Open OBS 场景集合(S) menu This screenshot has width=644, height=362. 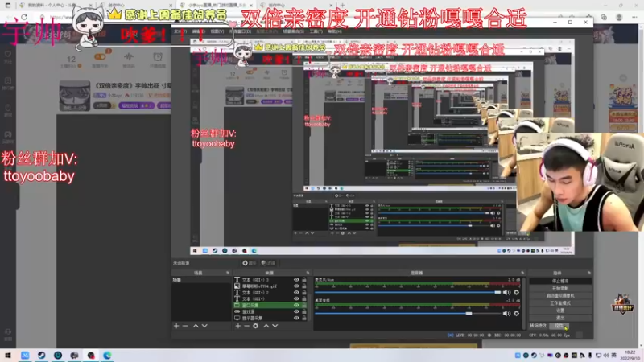point(294,31)
